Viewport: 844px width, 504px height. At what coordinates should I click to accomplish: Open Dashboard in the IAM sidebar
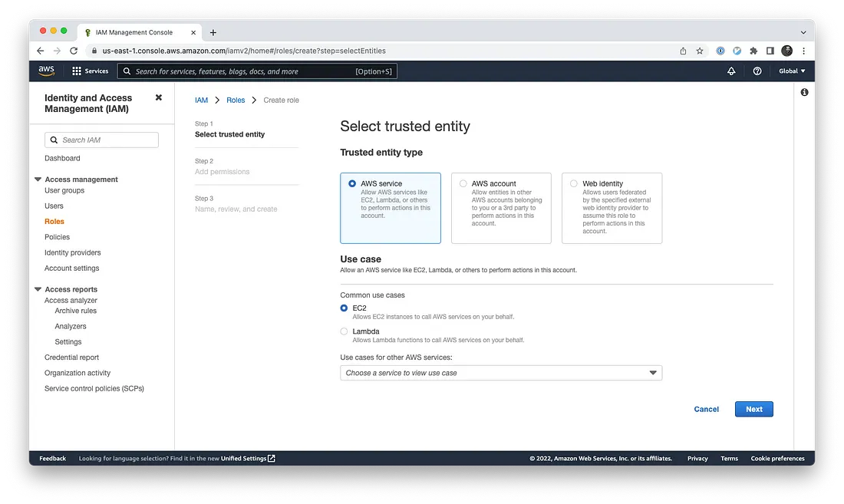(x=62, y=158)
